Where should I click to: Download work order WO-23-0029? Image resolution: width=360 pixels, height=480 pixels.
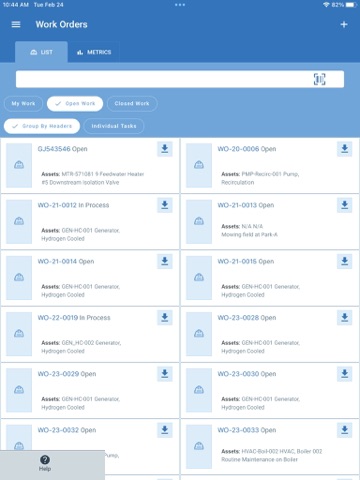tap(165, 374)
